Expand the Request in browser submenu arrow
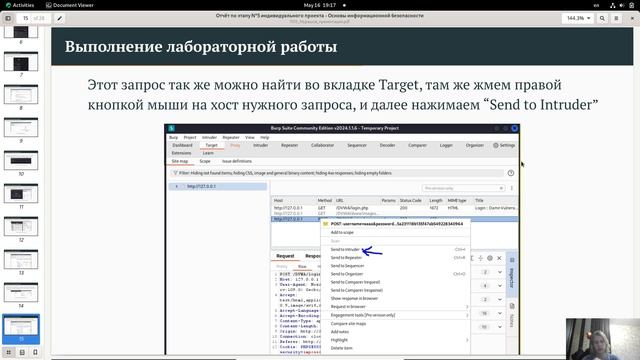This screenshot has width=640, height=360. (x=467, y=307)
